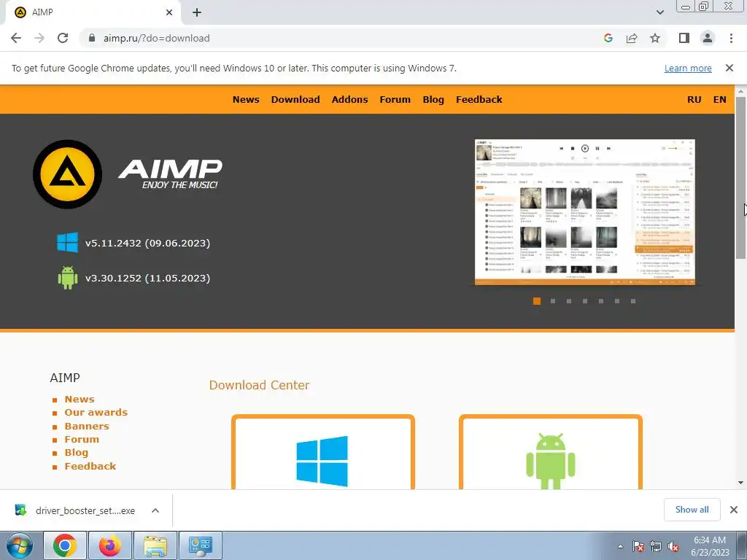The image size is (747, 560).
Task: Click the share page icon
Action: click(632, 38)
